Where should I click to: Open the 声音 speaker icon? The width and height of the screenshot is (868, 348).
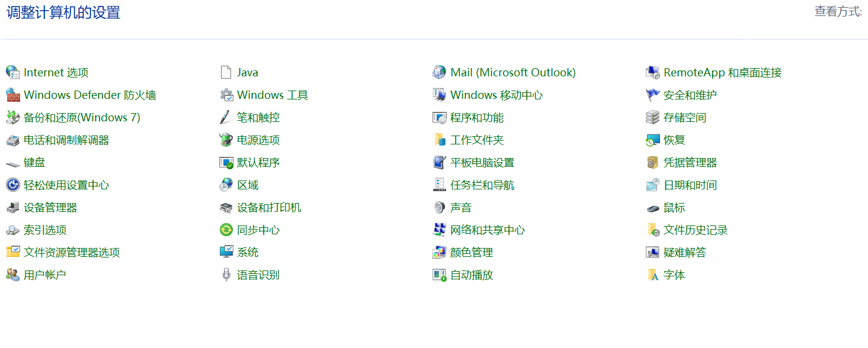pyautogui.click(x=440, y=207)
